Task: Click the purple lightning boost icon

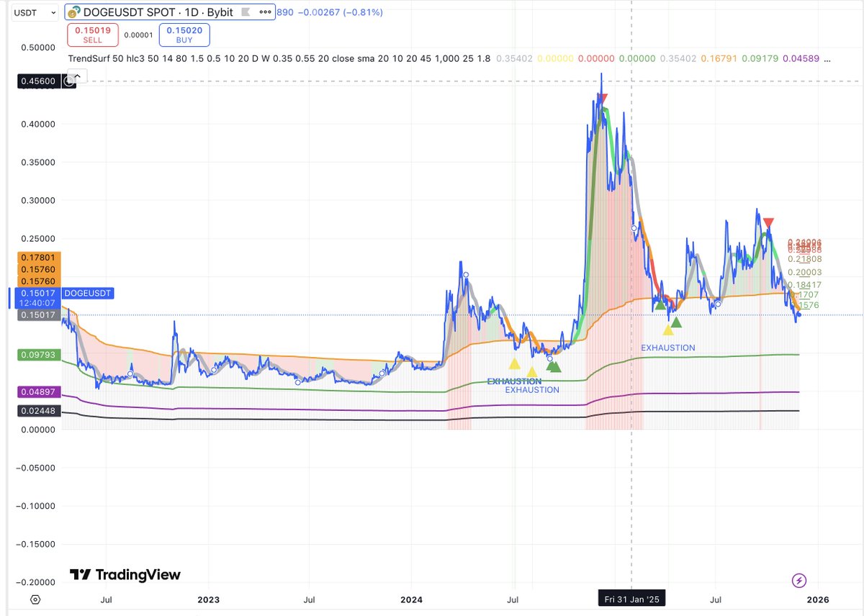Action: (800, 581)
